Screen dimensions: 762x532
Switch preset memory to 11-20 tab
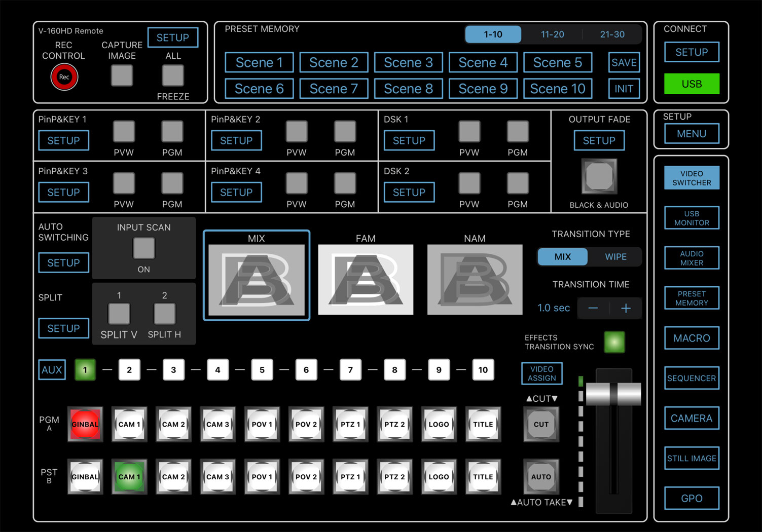pyautogui.click(x=552, y=34)
